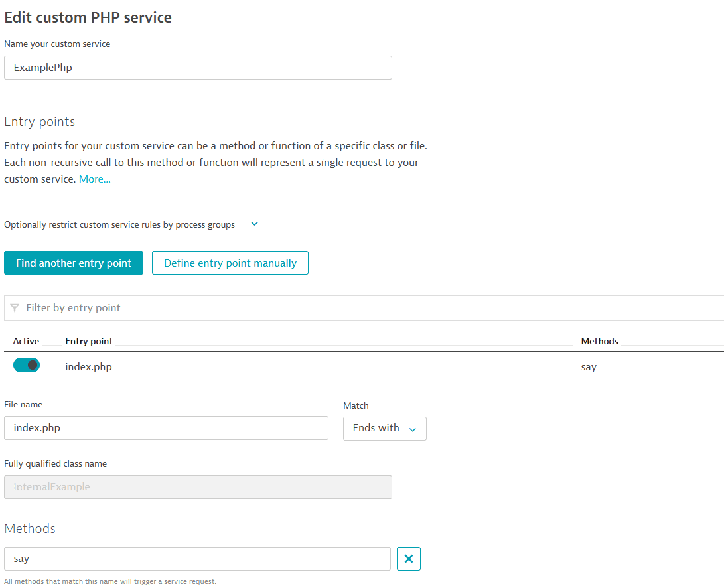Click the 'Active' column header
The height and width of the screenshot is (588, 724).
[x=26, y=341]
